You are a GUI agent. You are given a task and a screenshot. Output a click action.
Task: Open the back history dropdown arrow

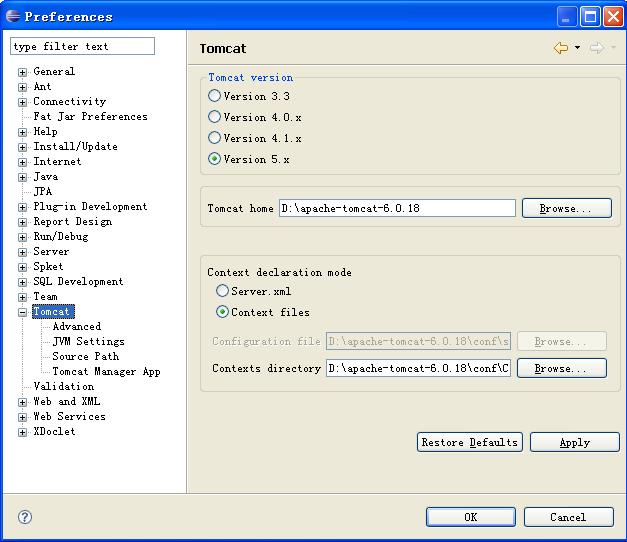577,48
